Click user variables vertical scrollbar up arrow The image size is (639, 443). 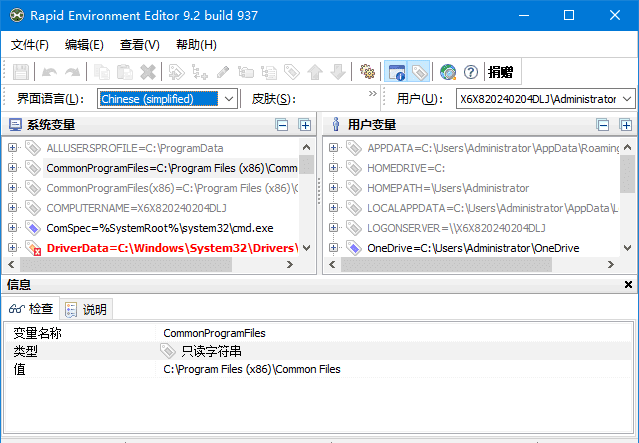[x=628, y=147]
